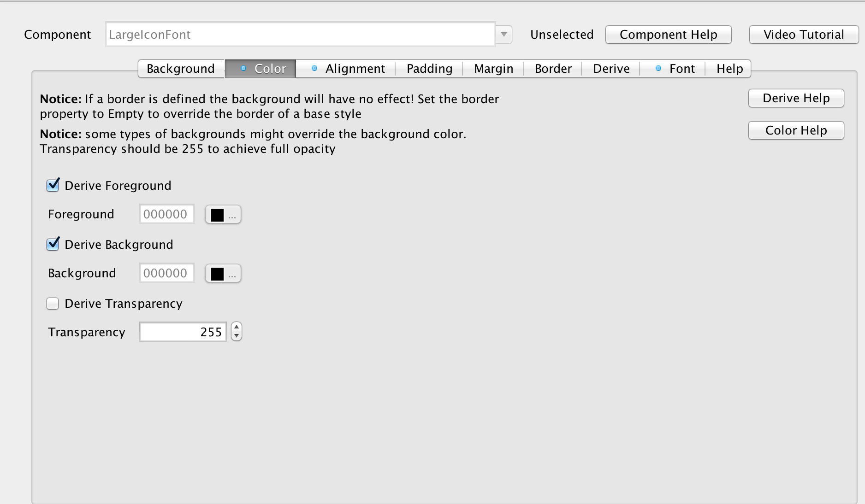The width and height of the screenshot is (865, 504).
Task: Click the blue indicator on Font tab
Action: [x=658, y=68]
